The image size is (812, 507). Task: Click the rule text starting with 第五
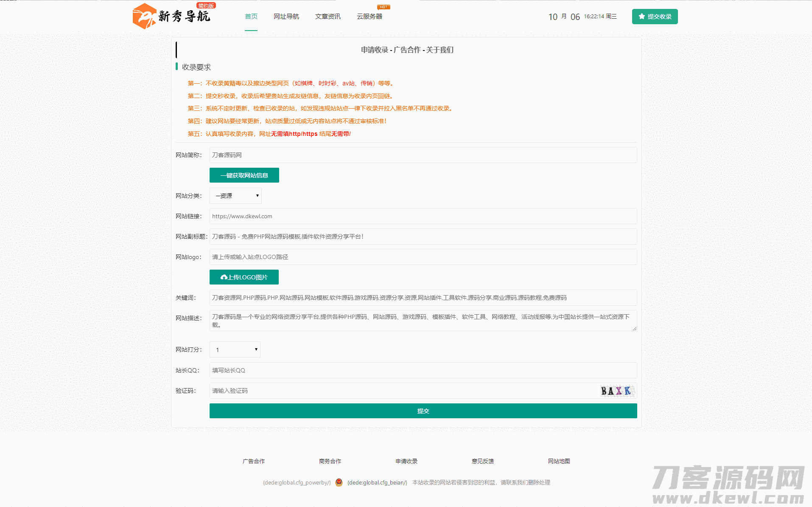tap(269, 134)
